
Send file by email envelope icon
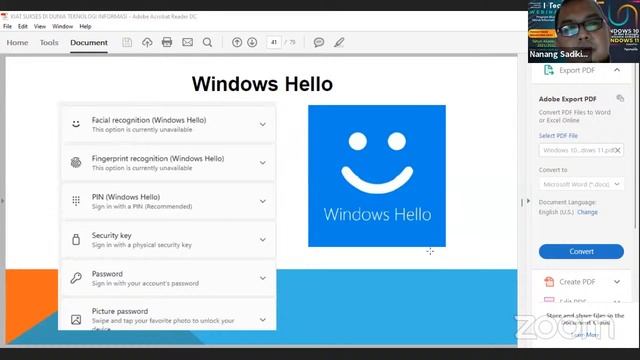click(x=187, y=42)
